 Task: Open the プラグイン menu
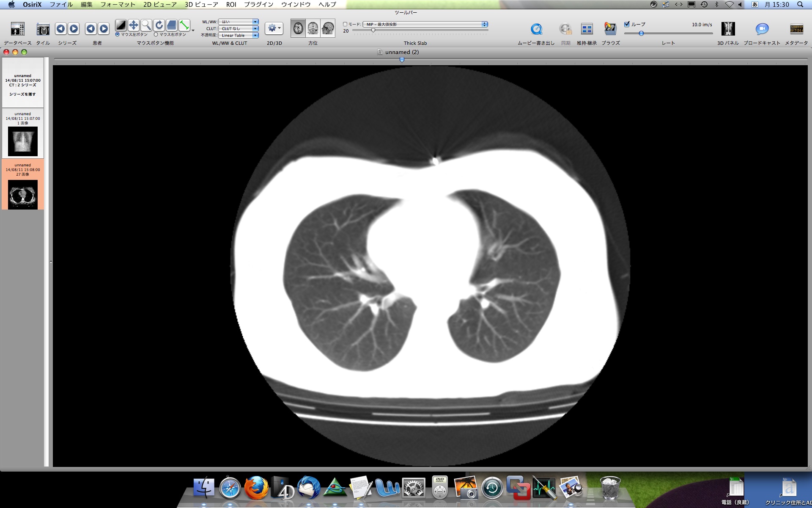[258, 4]
